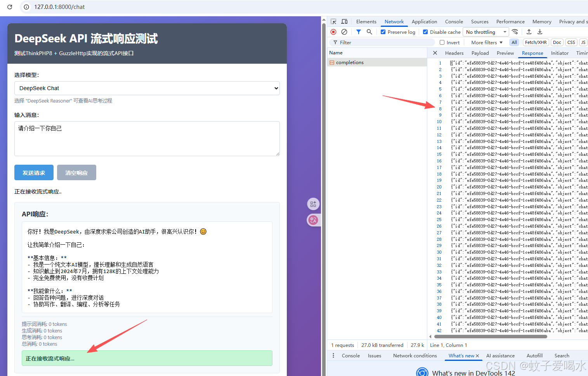This screenshot has height=376, width=588.
Task: Click the 总消耗: 0 tokens text
Action: 40,344
